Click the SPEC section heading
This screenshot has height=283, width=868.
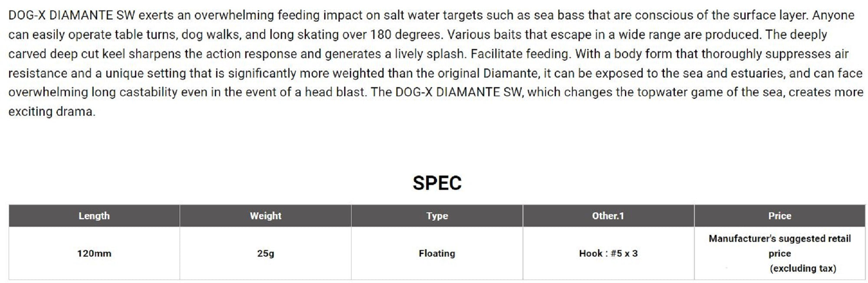coord(437,183)
